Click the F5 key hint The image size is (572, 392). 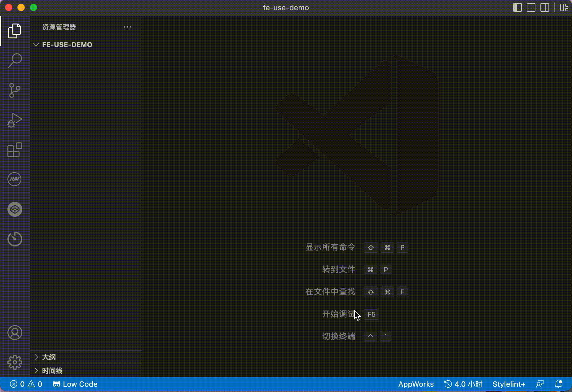tap(371, 314)
